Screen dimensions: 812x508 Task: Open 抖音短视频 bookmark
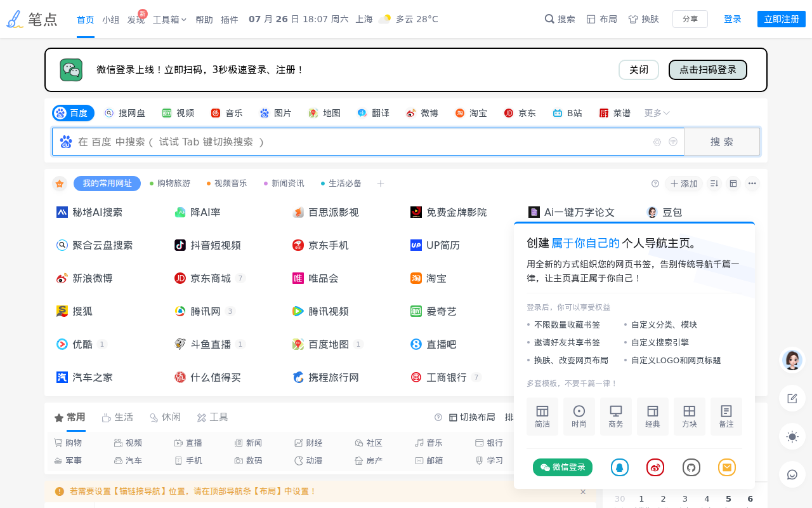[207, 245]
